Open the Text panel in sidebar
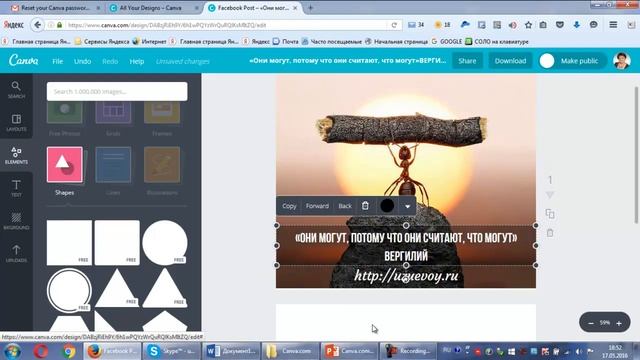This screenshot has width=640, height=360. [x=16, y=188]
